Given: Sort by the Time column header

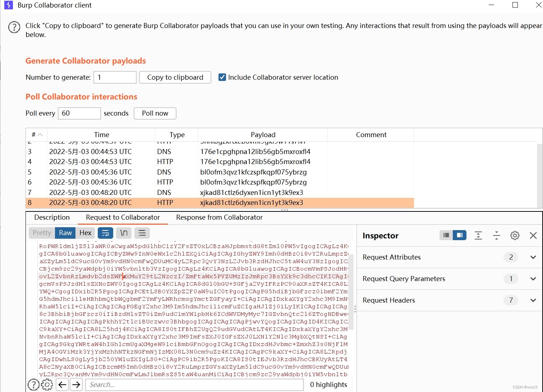Looking at the screenshot, I should click(101, 135).
